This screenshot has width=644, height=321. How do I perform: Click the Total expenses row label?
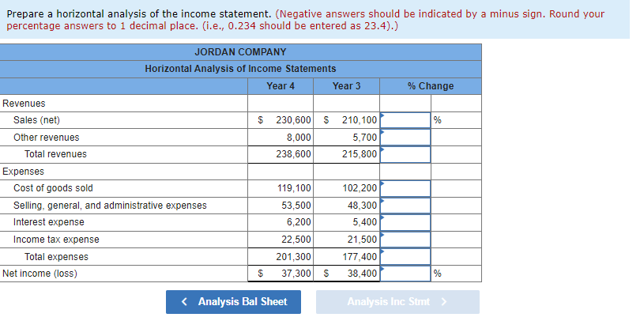click(56, 257)
